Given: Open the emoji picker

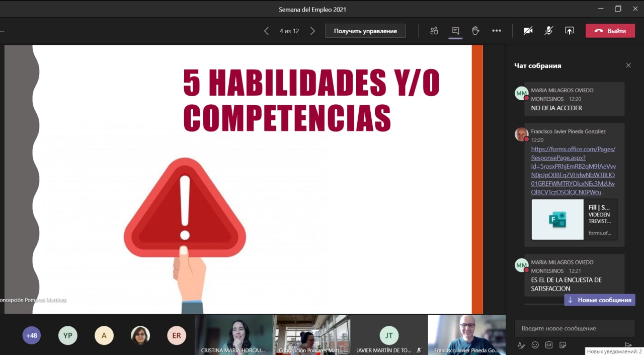Looking at the screenshot, I should coord(535,345).
